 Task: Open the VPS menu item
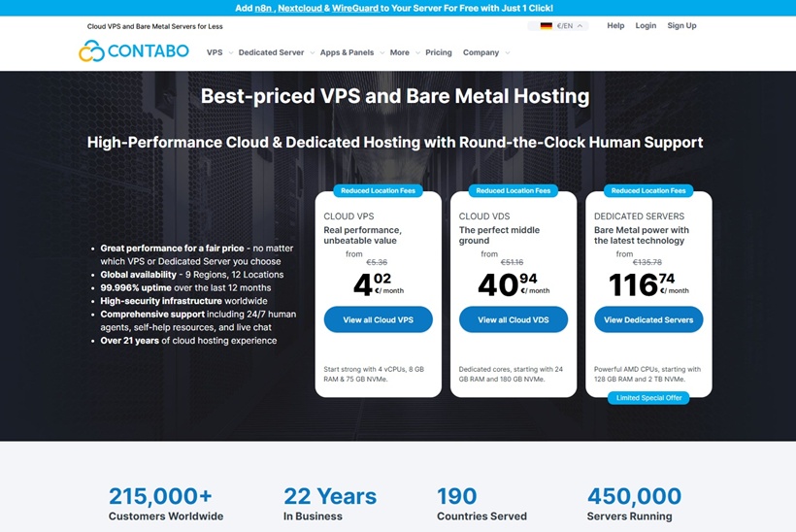215,52
